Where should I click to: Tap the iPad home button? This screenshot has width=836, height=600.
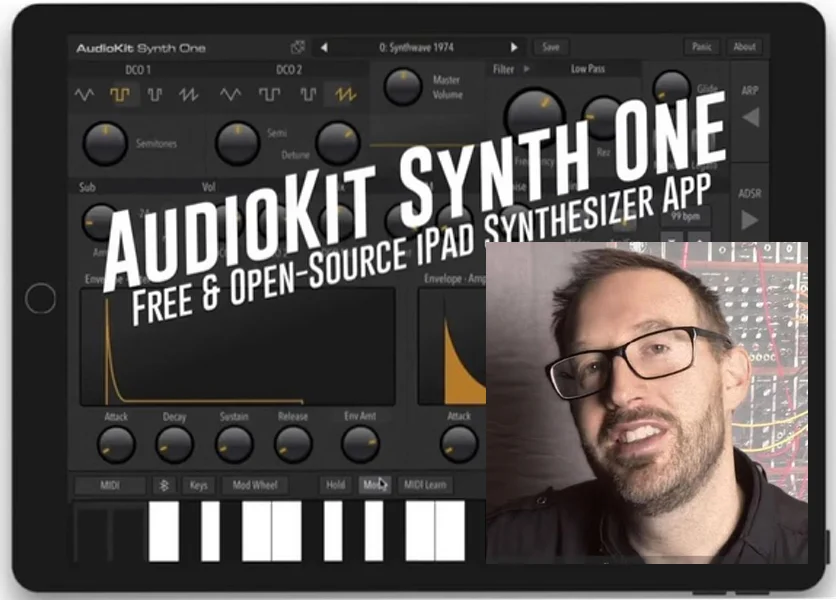point(40,299)
